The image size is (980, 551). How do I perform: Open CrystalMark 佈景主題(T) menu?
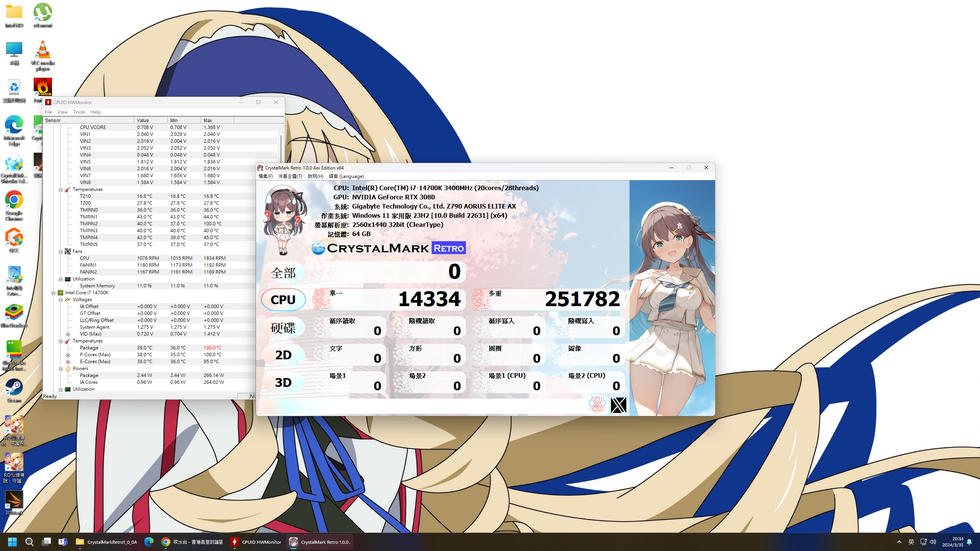pyautogui.click(x=290, y=176)
